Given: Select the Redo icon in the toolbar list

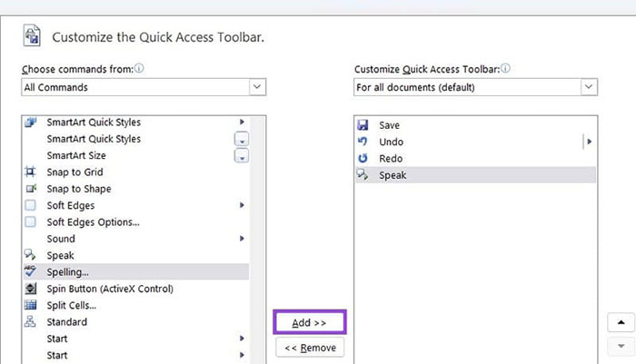Looking at the screenshot, I should (x=363, y=159).
